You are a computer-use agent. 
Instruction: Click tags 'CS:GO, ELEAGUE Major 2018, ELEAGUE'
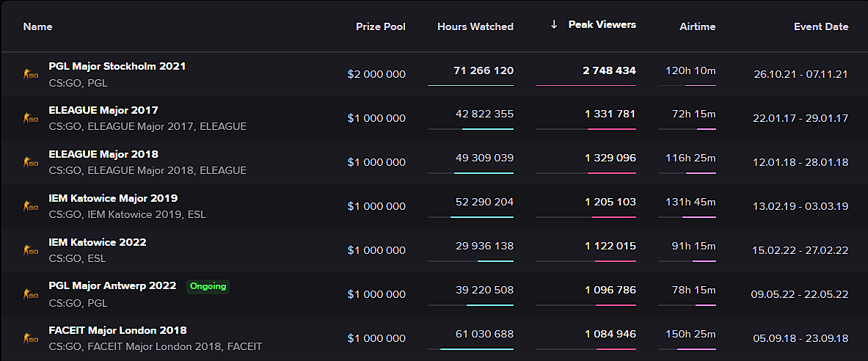click(x=147, y=170)
